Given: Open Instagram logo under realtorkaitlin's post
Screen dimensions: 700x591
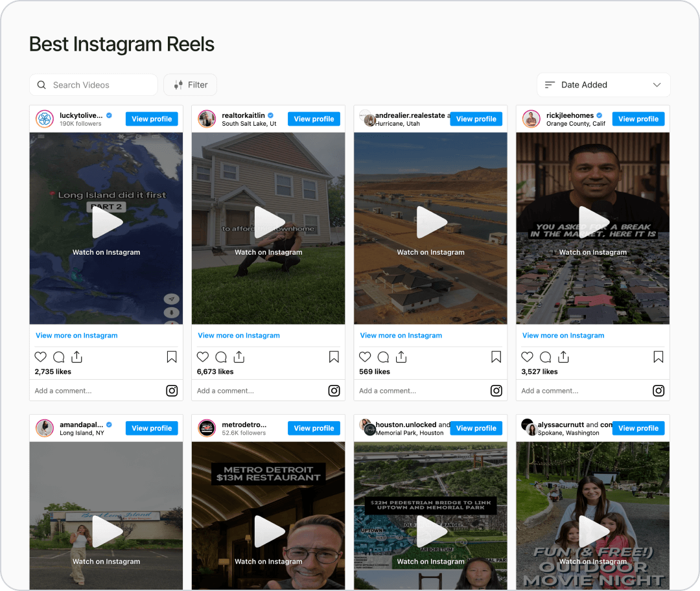Looking at the screenshot, I should pyautogui.click(x=334, y=391).
